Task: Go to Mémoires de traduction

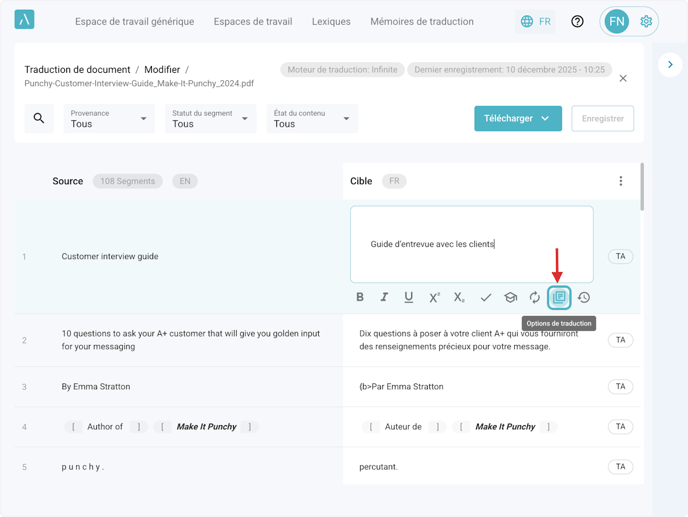Action: coord(422,21)
